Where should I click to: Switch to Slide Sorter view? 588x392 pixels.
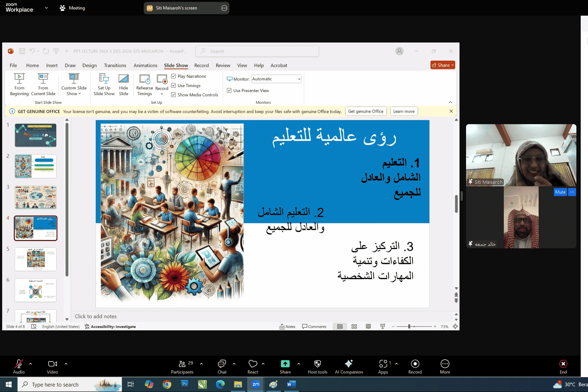[x=354, y=327]
